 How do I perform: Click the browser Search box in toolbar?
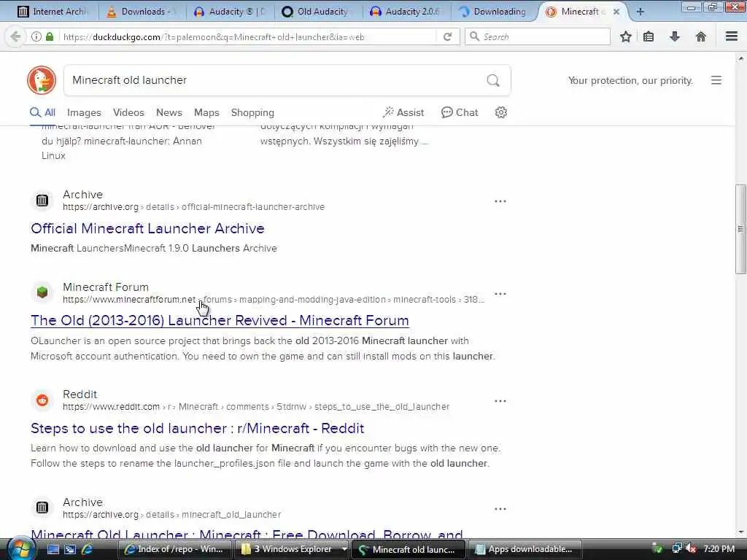click(x=538, y=36)
